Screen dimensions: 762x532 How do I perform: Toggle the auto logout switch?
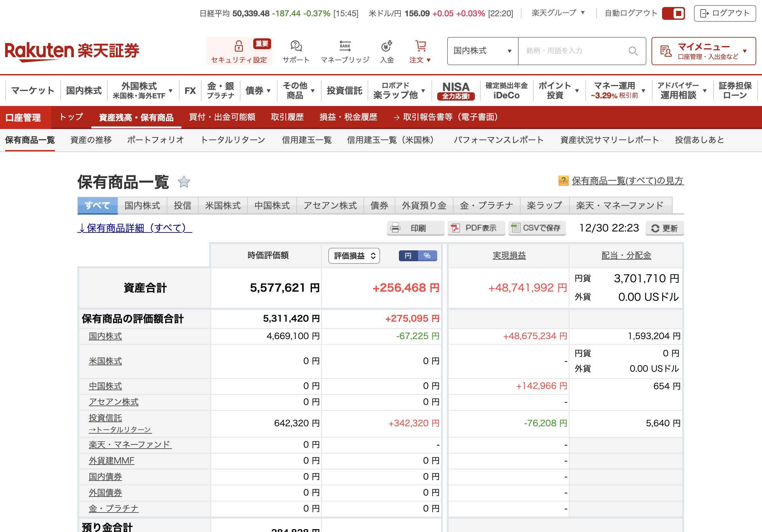[x=673, y=14]
